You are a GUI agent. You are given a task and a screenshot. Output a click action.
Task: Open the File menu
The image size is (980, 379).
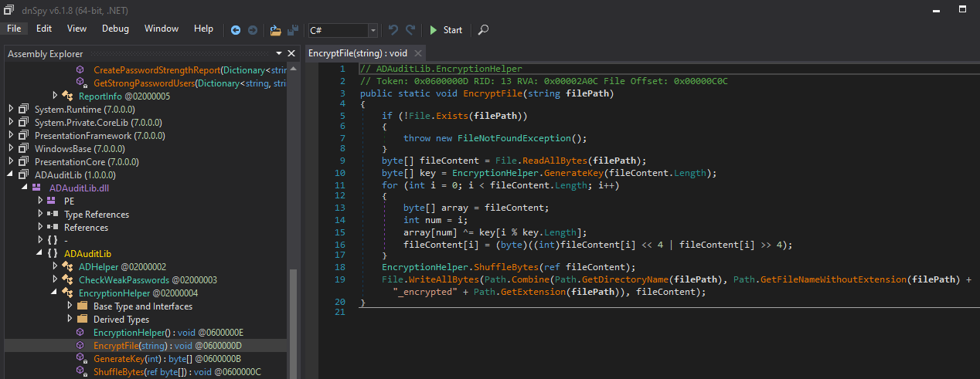pyautogui.click(x=14, y=29)
